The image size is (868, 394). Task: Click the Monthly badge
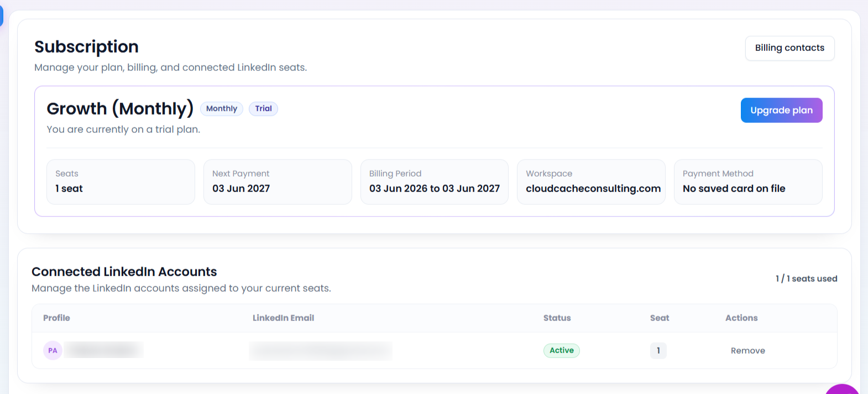pos(221,108)
